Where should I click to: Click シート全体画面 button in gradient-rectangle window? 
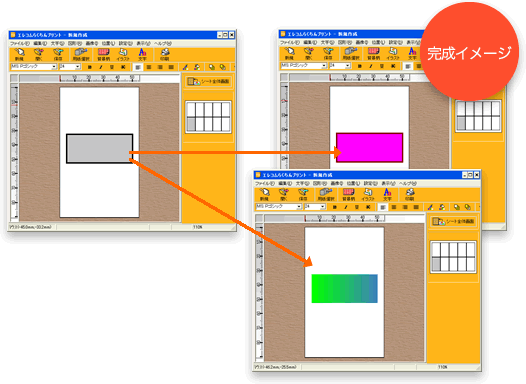coord(453,222)
